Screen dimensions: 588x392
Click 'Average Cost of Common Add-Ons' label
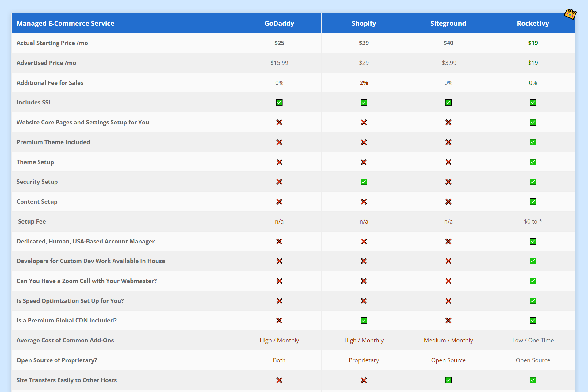pos(65,340)
